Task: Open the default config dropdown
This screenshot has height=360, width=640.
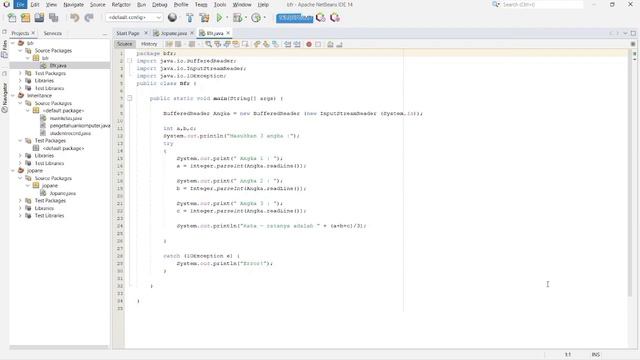Action: coord(134,17)
